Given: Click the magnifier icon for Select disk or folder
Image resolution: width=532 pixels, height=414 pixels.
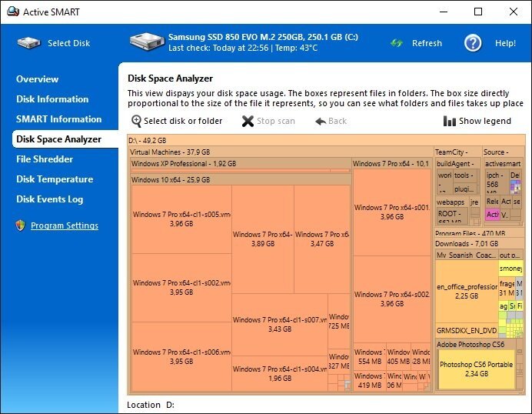Looking at the screenshot, I should pyautogui.click(x=136, y=121).
